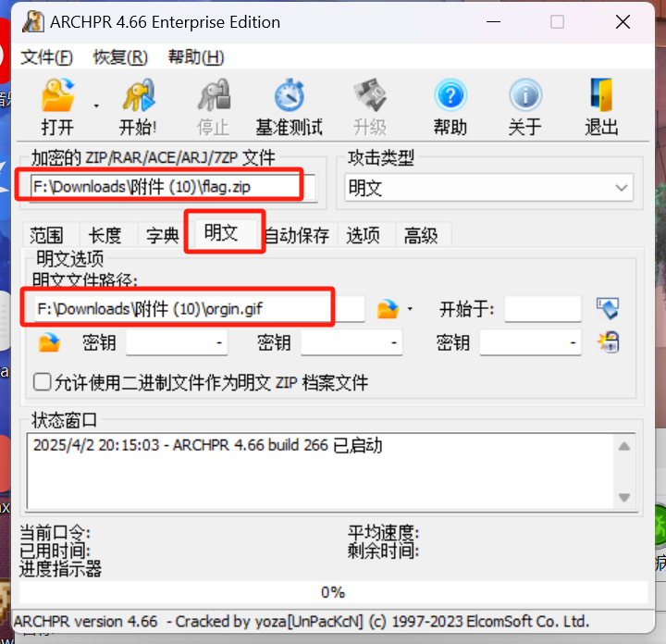Start the attack with 开始! icon
666x644 pixels.
[x=139, y=95]
